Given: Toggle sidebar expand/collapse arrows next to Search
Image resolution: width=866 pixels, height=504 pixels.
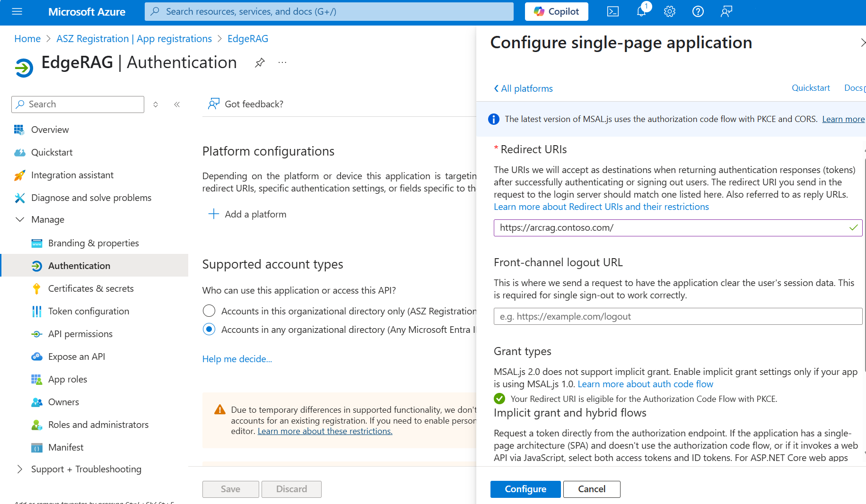Looking at the screenshot, I should click(x=156, y=104).
